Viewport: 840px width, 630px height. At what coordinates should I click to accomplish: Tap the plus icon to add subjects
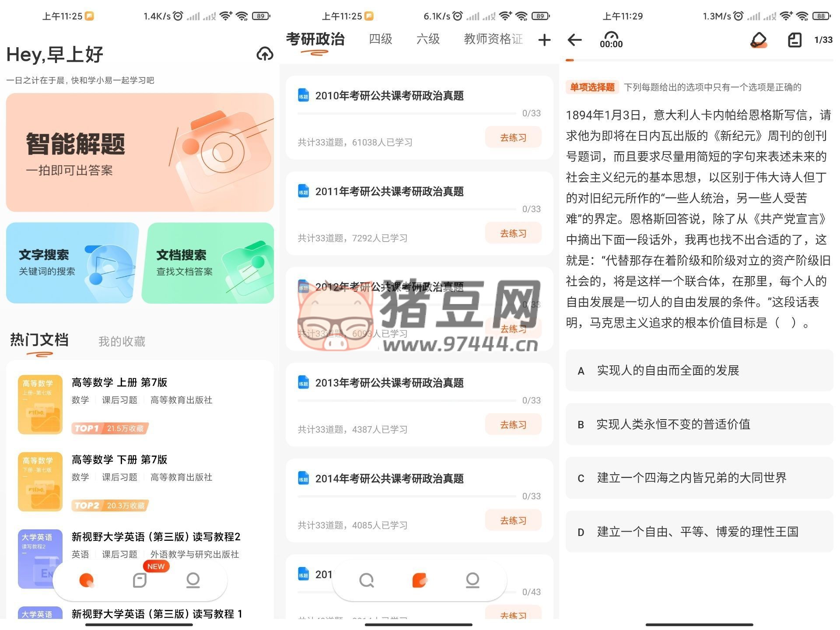point(544,40)
